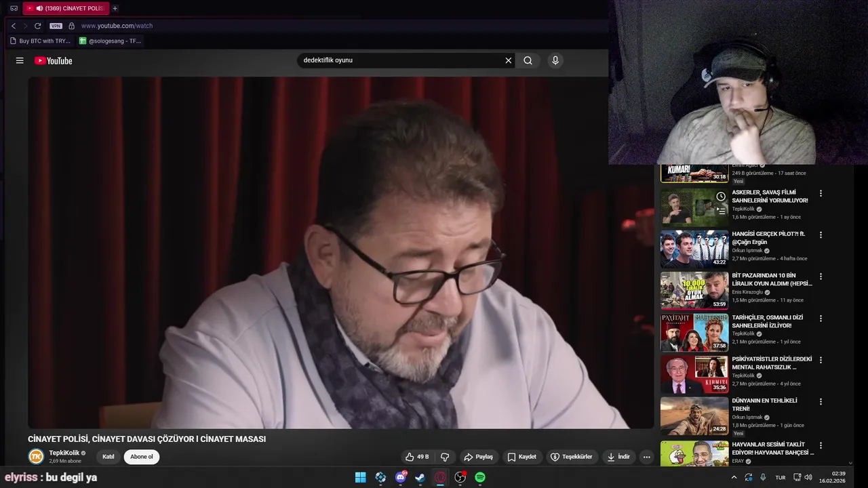868x488 pixels.
Task: Select the CİNAYET POLİS browser tab
Action: point(66,8)
